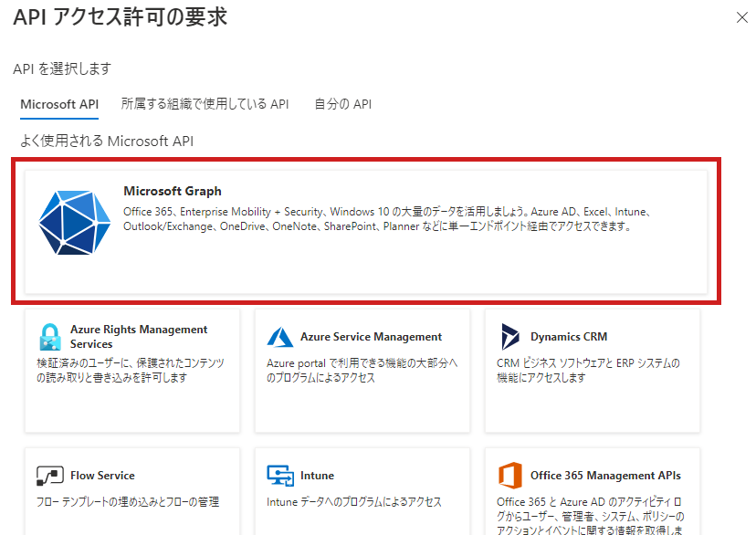Click the heading よく使用される Microsoft API
Screen dimensions: 756x535
click(x=107, y=141)
